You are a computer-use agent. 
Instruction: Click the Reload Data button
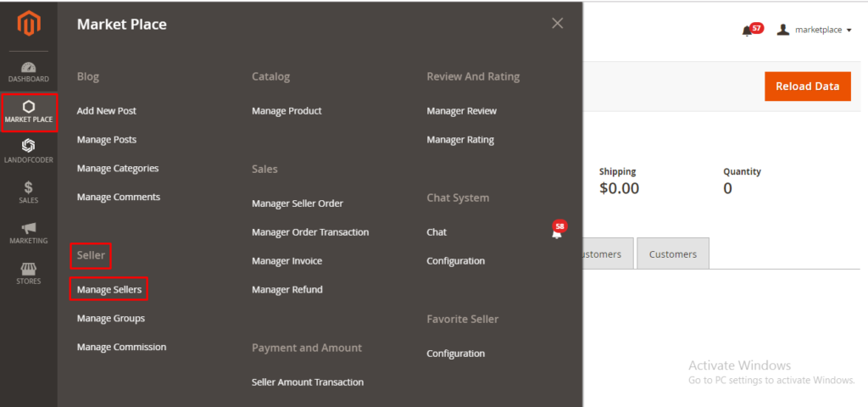tap(808, 86)
